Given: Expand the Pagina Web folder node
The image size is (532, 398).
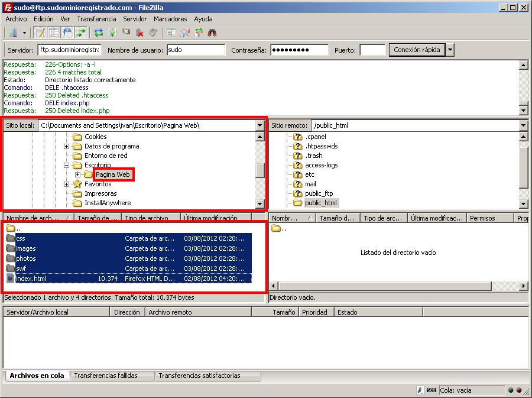Looking at the screenshot, I should [x=77, y=174].
